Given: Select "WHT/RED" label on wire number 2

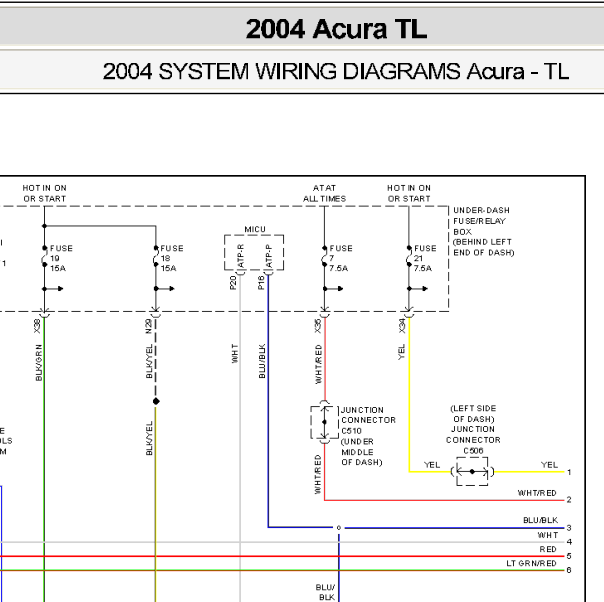Looking at the screenshot, I should tap(537, 493).
